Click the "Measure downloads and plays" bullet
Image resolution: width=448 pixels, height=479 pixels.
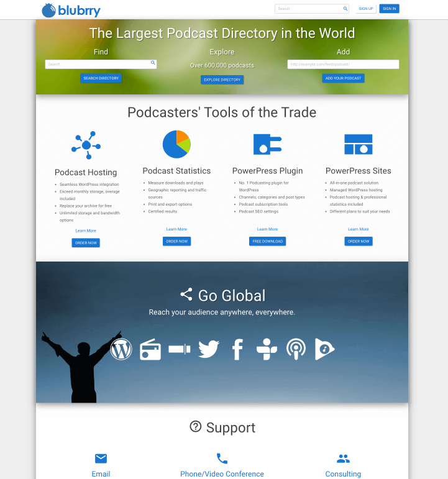pyautogui.click(x=176, y=183)
